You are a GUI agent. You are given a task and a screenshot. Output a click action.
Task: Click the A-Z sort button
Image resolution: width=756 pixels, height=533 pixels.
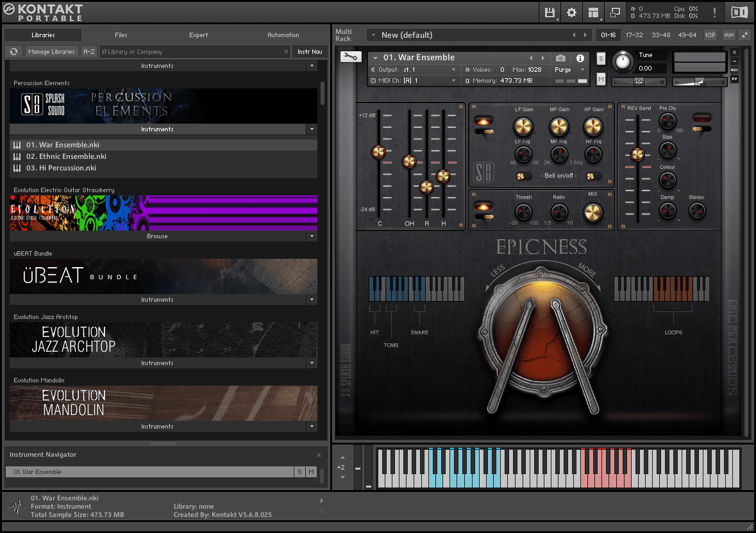[88, 51]
